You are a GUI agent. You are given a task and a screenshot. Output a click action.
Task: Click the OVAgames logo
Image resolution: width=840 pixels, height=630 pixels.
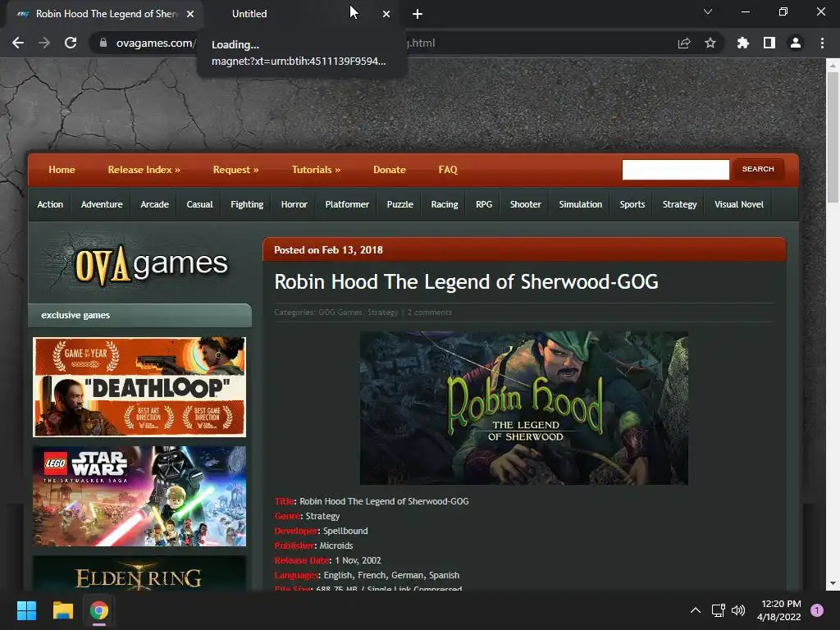click(x=151, y=264)
